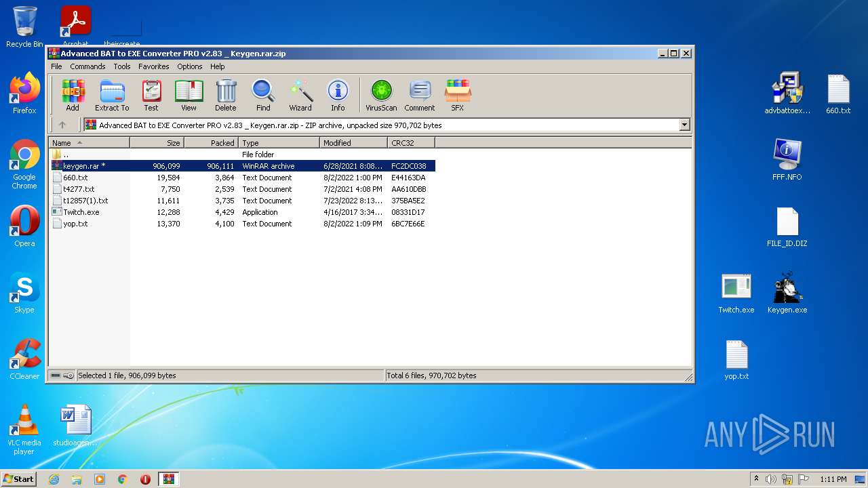
Task: Select t12857(1).txt in the file list
Action: coord(242,201)
